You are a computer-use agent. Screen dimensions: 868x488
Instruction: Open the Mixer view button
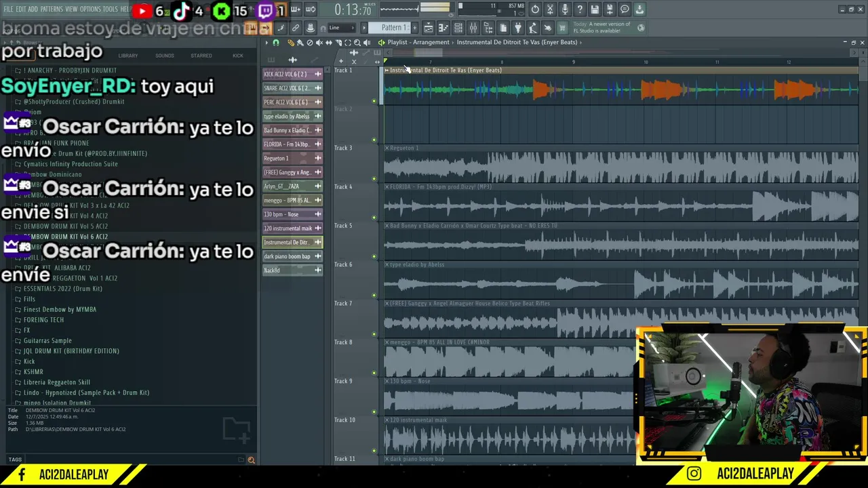473,28
